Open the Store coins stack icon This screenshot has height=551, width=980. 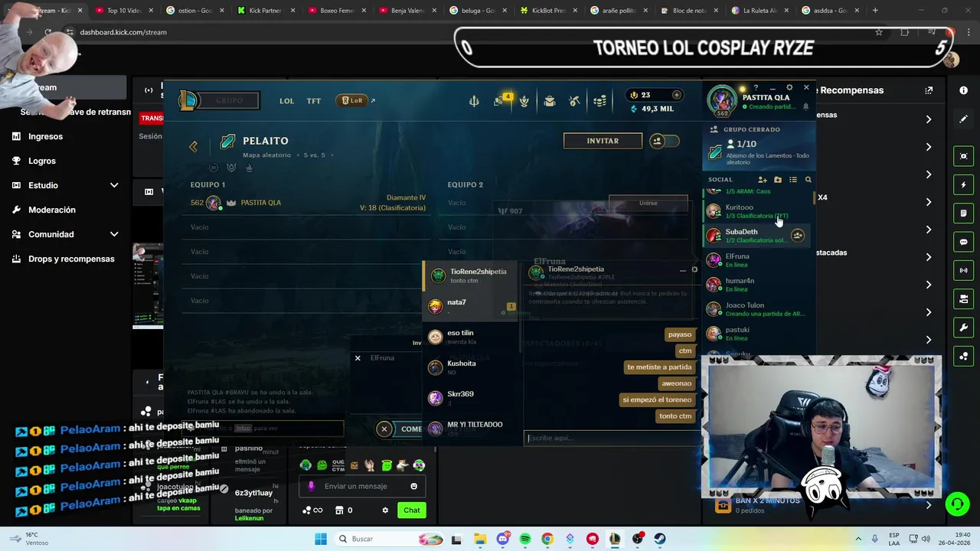(x=600, y=101)
